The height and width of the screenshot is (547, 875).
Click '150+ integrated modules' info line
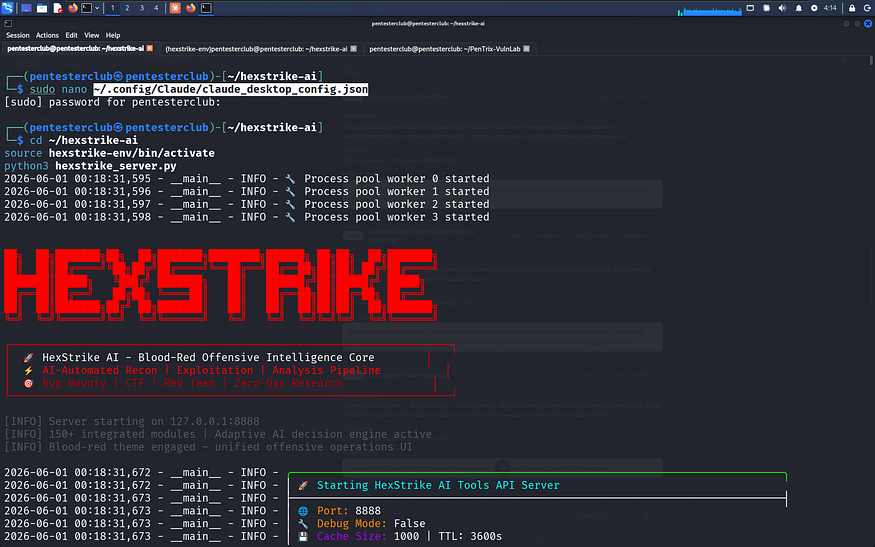[x=218, y=434]
